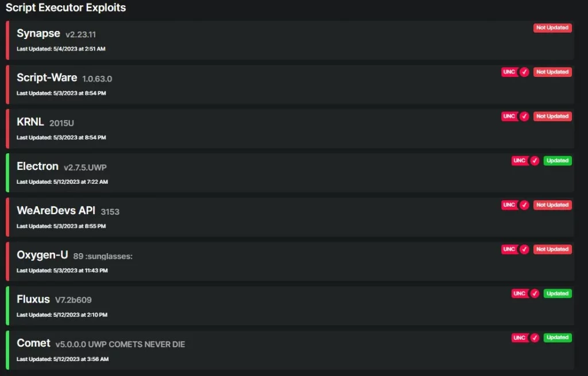Click the UNC checkmark icon for Oxygen-U

coord(524,249)
